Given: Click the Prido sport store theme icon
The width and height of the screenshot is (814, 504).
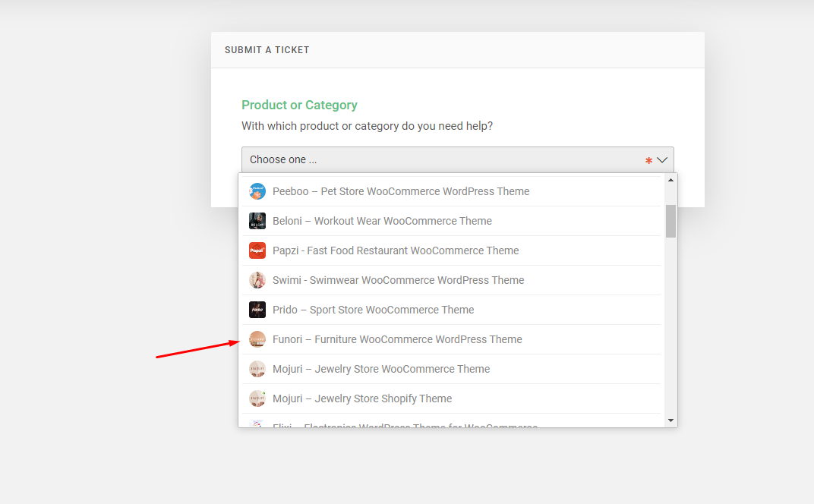Looking at the screenshot, I should point(257,310).
